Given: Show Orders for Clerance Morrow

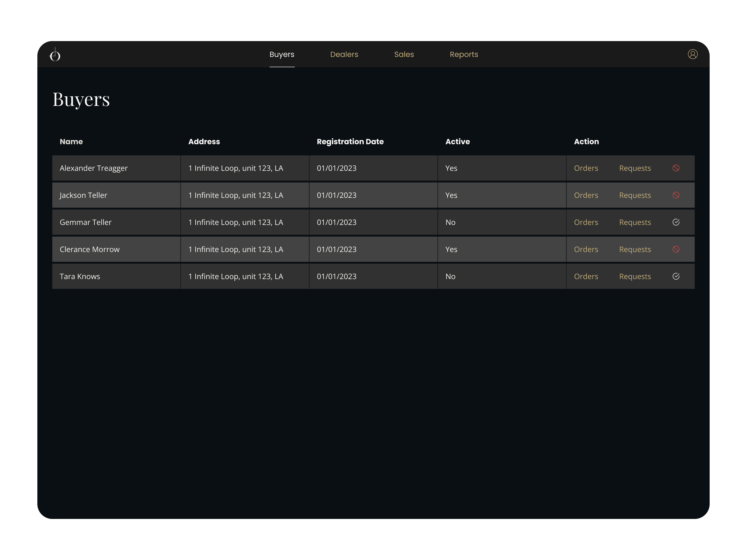Looking at the screenshot, I should click(x=585, y=249).
